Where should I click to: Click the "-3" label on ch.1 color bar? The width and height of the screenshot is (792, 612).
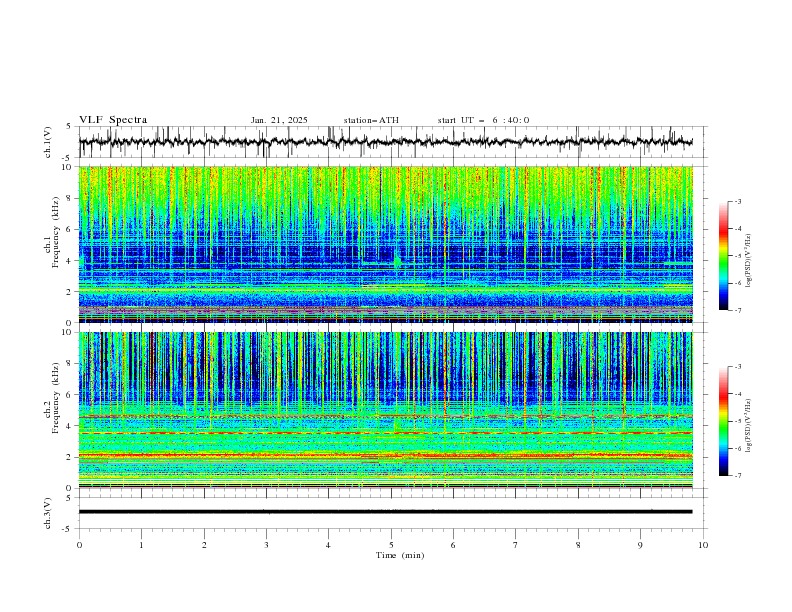[738, 201]
